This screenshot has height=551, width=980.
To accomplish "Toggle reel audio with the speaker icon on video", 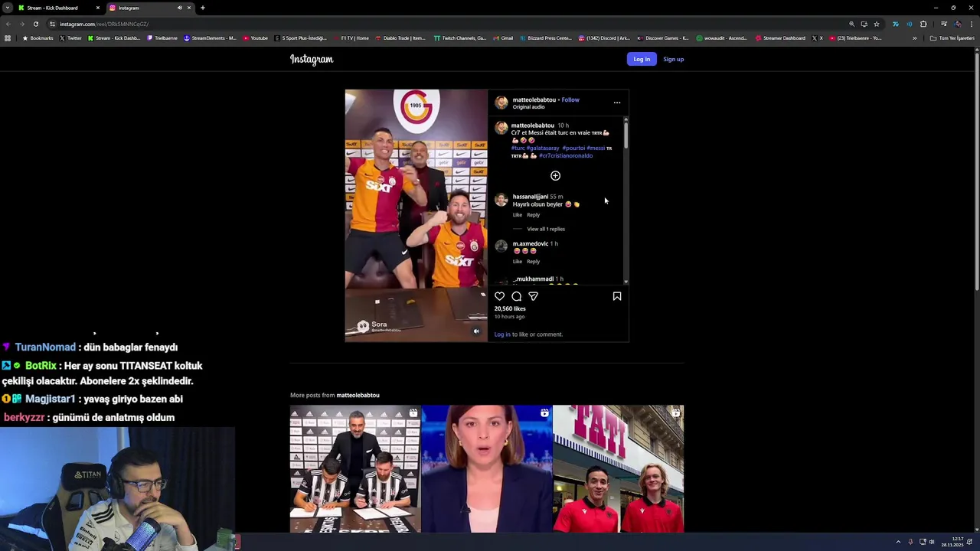I will 476,331.
